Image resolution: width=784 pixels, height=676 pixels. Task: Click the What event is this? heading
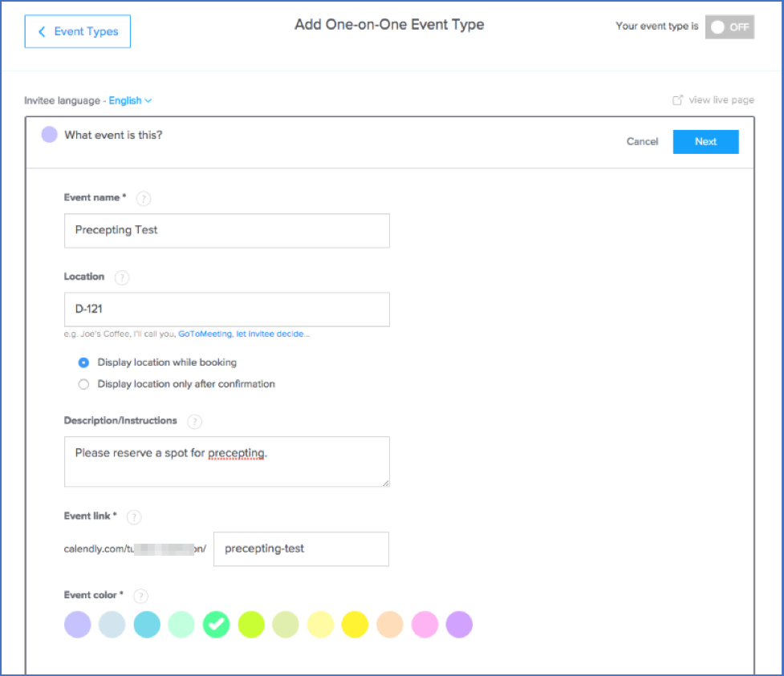point(113,135)
